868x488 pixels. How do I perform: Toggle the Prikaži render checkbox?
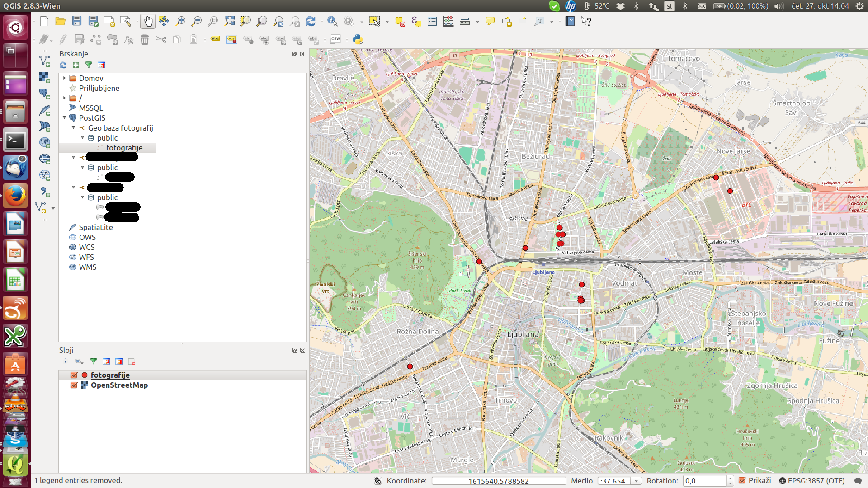742,480
